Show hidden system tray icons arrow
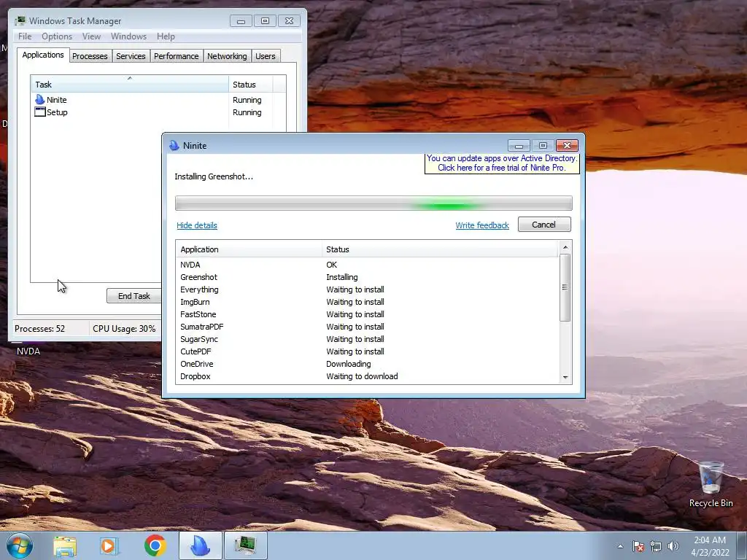The width and height of the screenshot is (747, 560). pyautogui.click(x=620, y=546)
